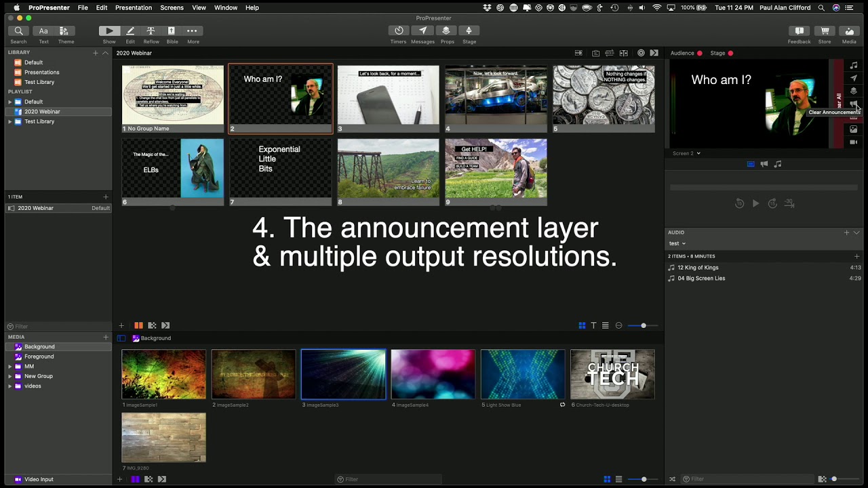Toggle the Audience output indicator
868x488 pixels.
click(x=699, y=53)
